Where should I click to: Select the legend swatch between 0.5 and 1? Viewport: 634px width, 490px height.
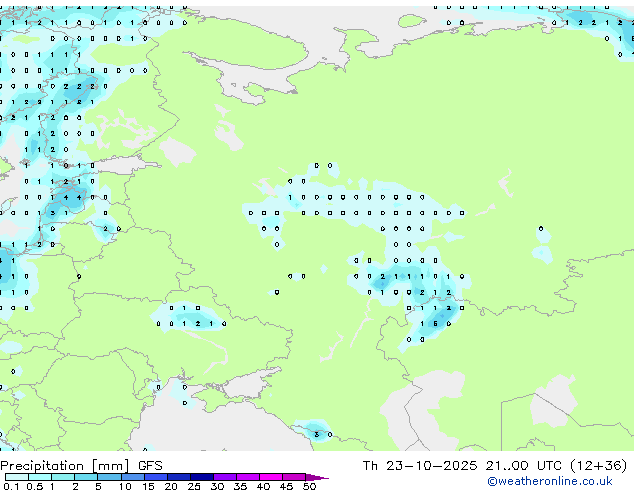(x=40, y=477)
